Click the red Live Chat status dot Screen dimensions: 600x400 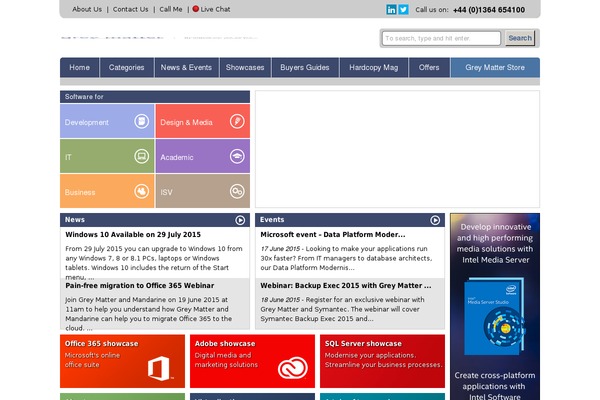click(x=196, y=9)
